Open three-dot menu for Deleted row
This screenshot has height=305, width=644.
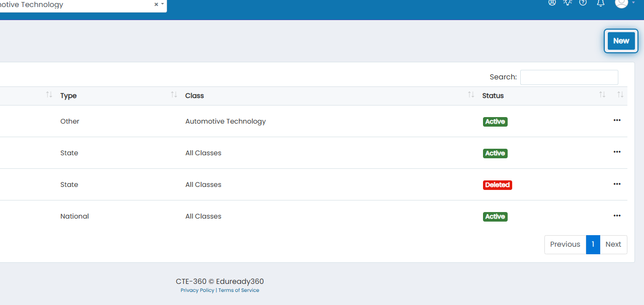(x=617, y=184)
